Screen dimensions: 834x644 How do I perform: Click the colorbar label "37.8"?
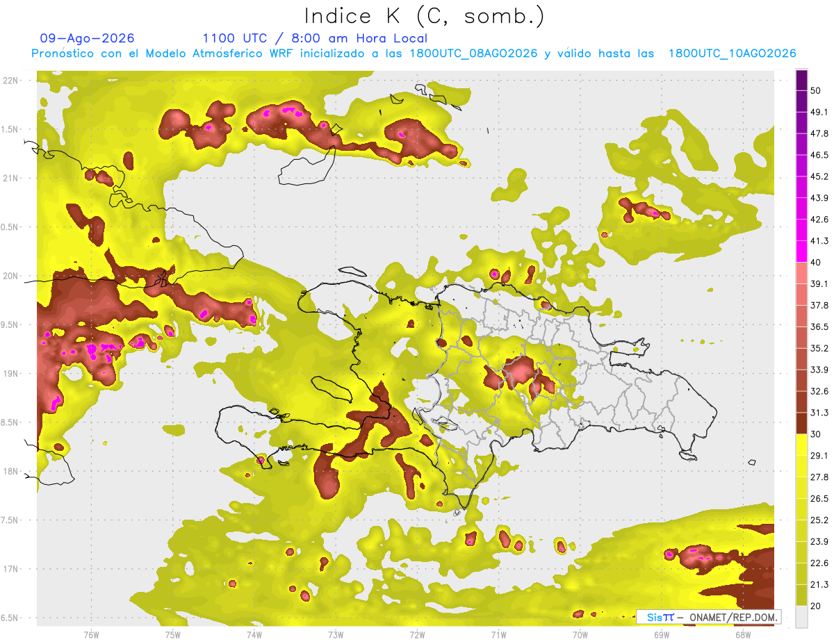coord(819,306)
